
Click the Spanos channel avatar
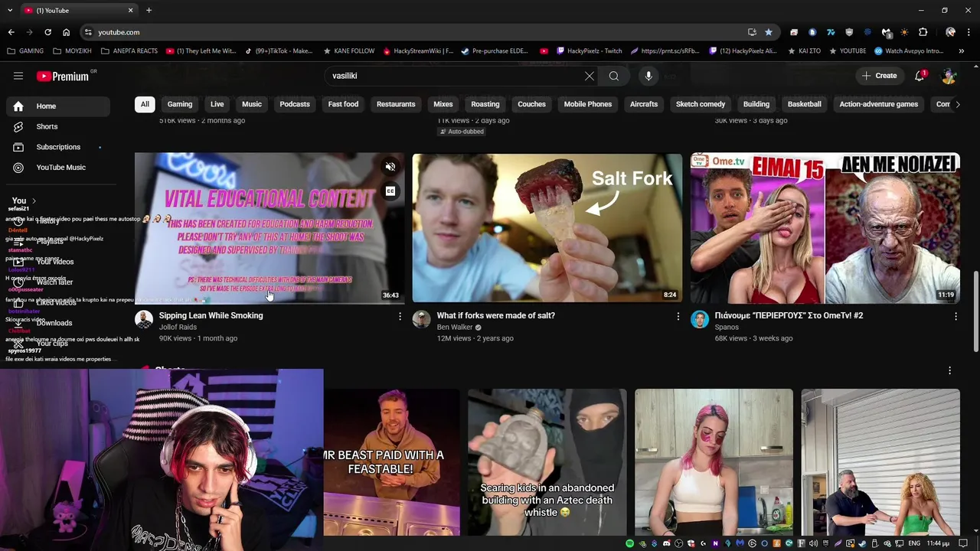(x=700, y=319)
